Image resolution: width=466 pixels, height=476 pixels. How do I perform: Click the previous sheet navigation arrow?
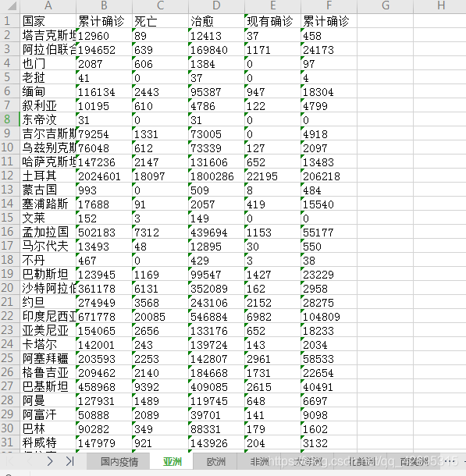(30, 461)
